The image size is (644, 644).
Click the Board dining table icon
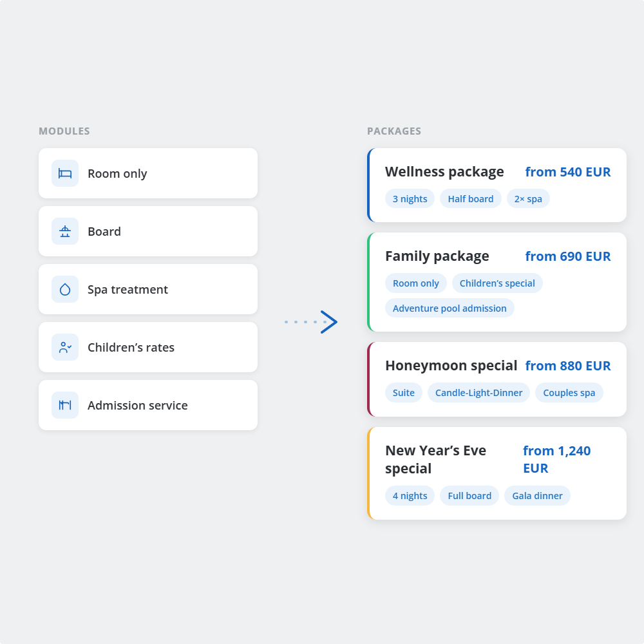click(x=65, y=231)
